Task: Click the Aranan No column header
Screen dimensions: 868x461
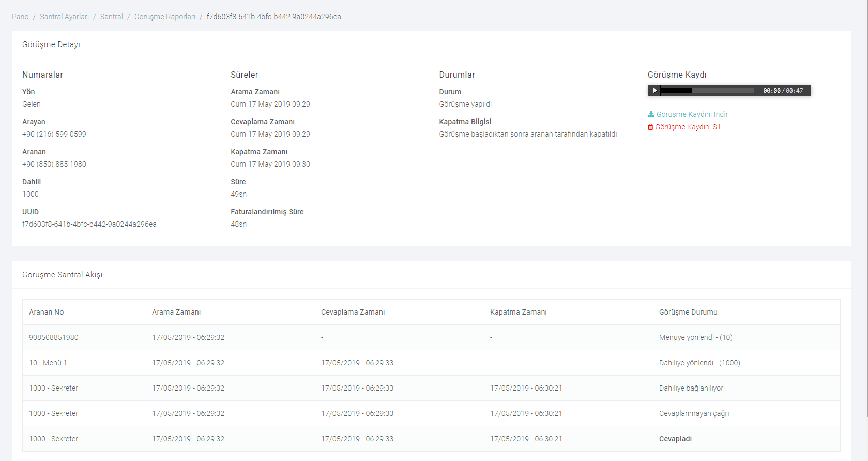Action: (46, 312)
